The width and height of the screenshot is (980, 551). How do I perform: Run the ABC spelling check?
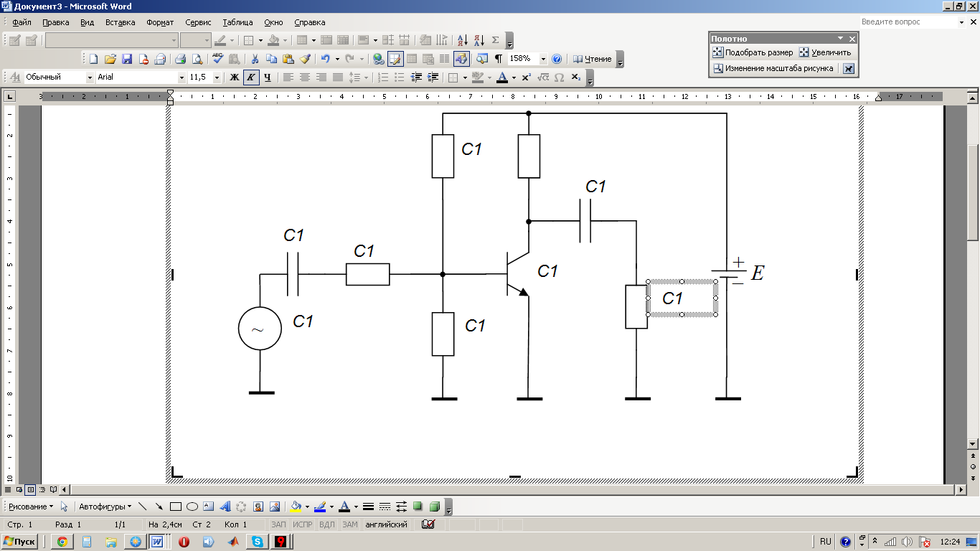tap(218, 59)
